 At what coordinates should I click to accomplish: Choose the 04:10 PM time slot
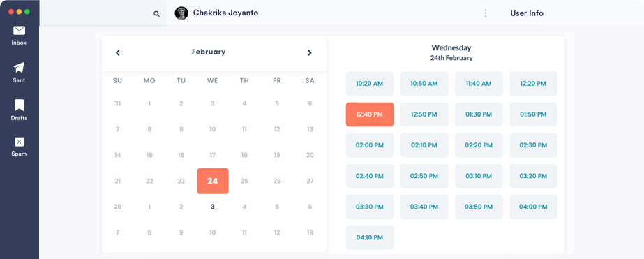(370, 237)
